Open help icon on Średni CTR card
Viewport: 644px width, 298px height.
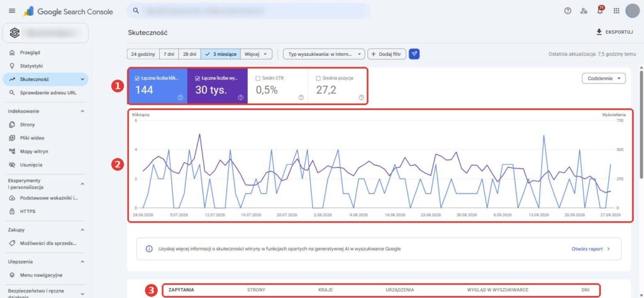[301, 97]
